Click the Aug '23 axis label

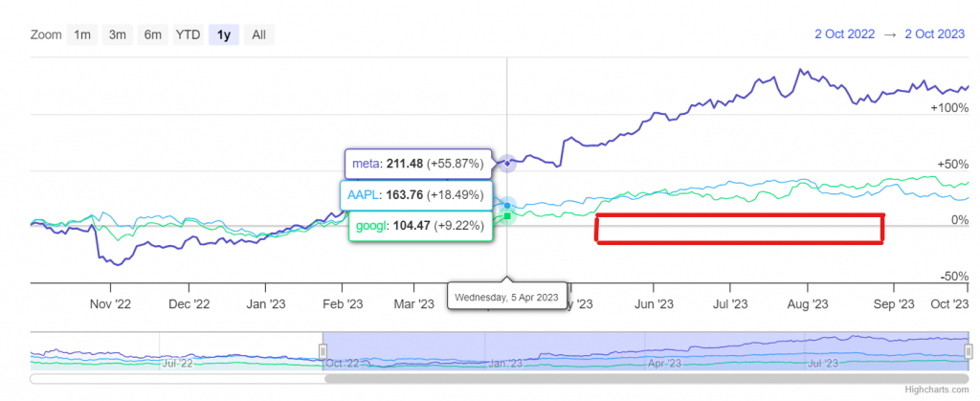(808, 304)
